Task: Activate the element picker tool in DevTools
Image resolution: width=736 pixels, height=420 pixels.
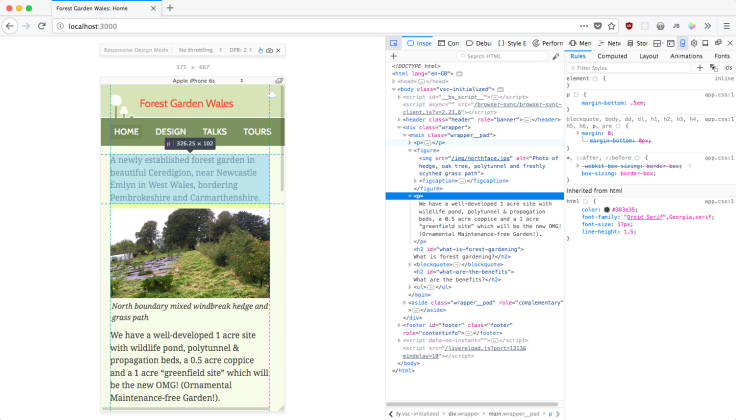Action: coord(393,43)
